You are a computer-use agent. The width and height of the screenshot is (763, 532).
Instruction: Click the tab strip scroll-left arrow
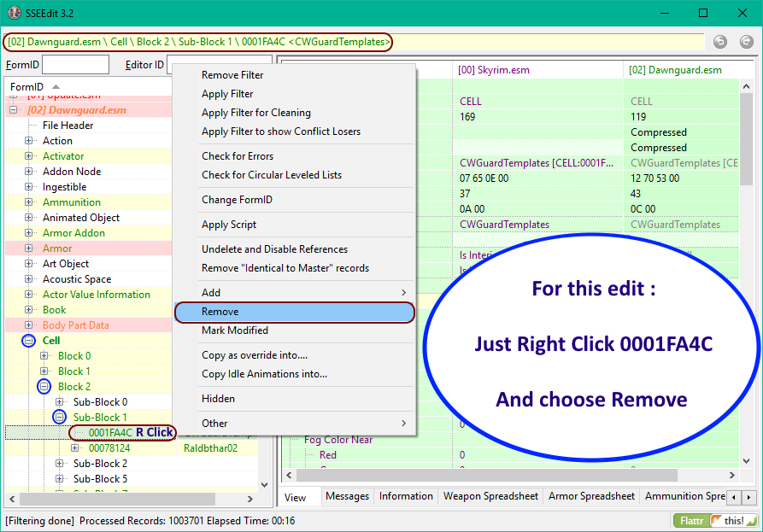[x=734, y=498]
